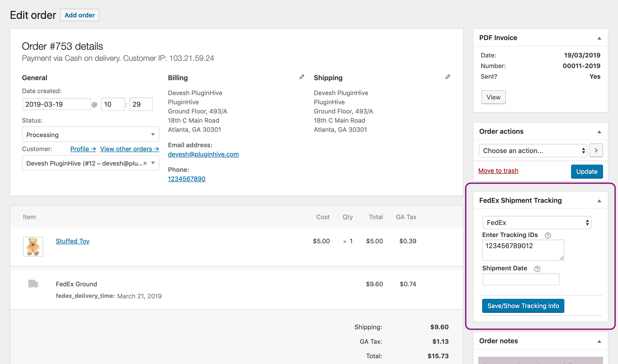The width and height of the screenshot is (618, 364).
Task: Open the Stuffed Toy product link
Action: pyautogui.click(x=73, y=241)
